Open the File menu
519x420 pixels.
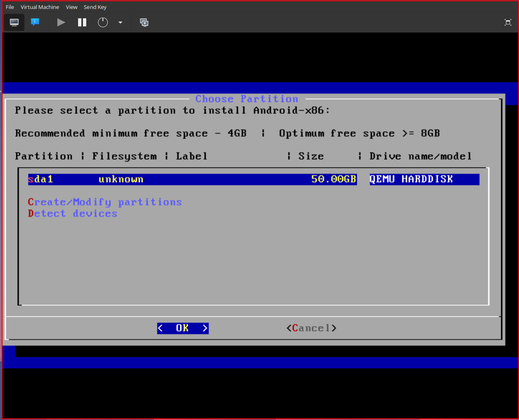(x=10, y=7)
